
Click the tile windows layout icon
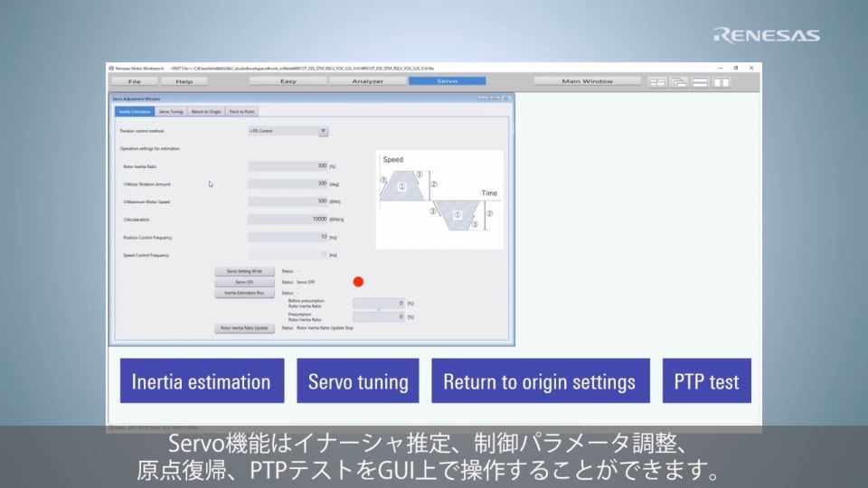[657, 82]
